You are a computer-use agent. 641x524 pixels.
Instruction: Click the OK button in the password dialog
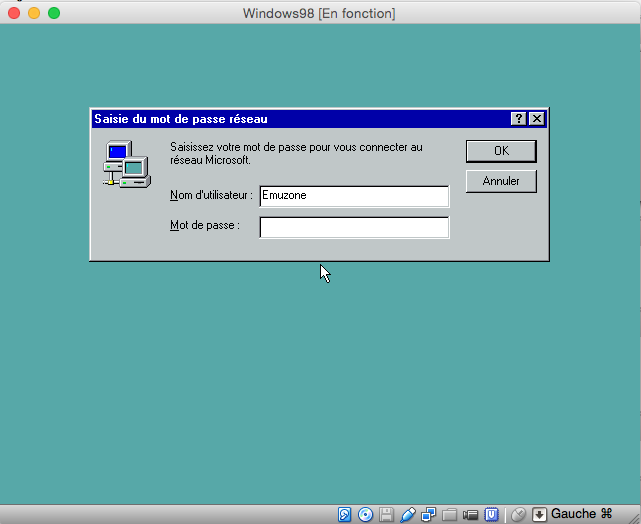coord(501,151)
